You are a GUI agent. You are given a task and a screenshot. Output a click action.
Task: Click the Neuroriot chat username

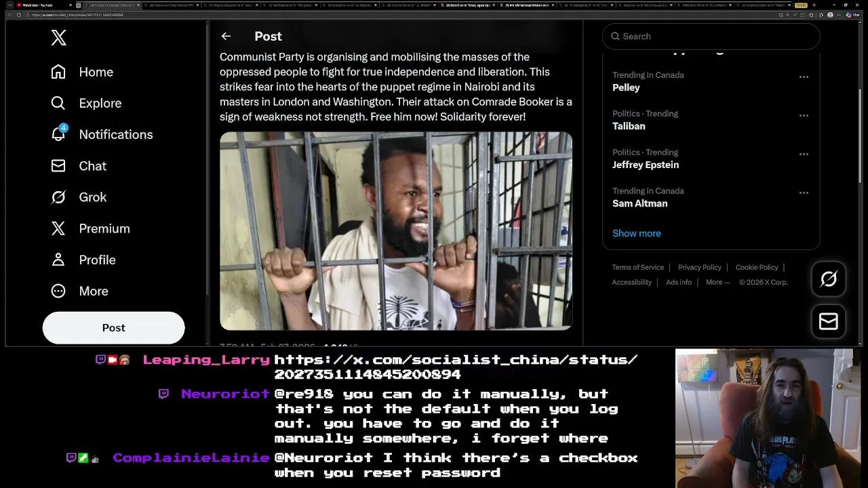225,394
